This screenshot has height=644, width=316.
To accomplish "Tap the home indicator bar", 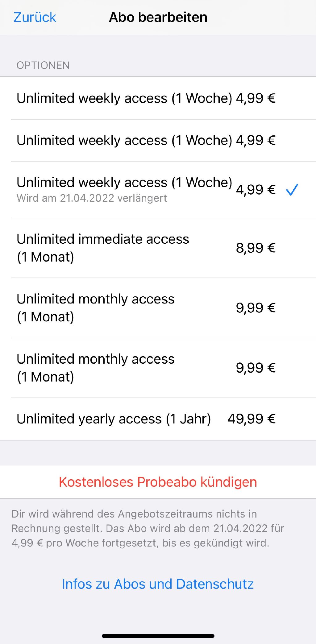I will pos(158,636).
